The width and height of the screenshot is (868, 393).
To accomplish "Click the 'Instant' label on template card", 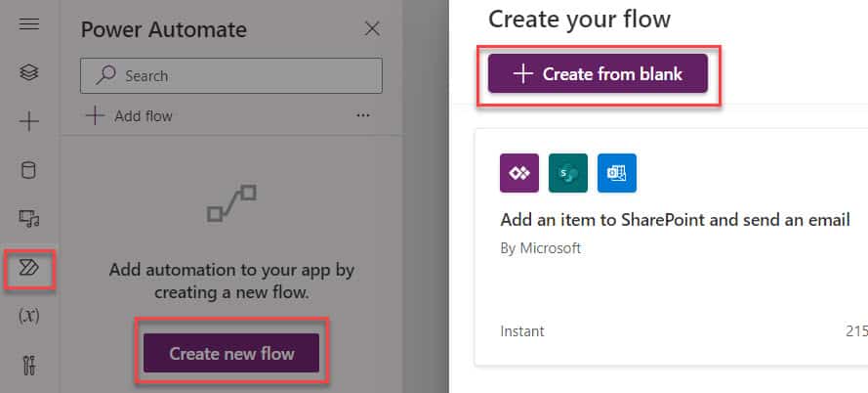I will coord(522,331).
